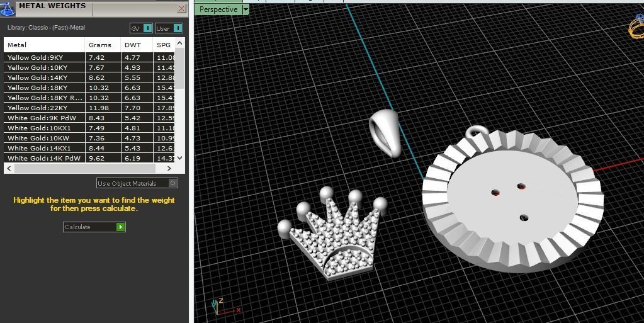Select the Perspective viewport tab
The height and width of the screenshot is (323, 644).
click(x=218, y=9)
